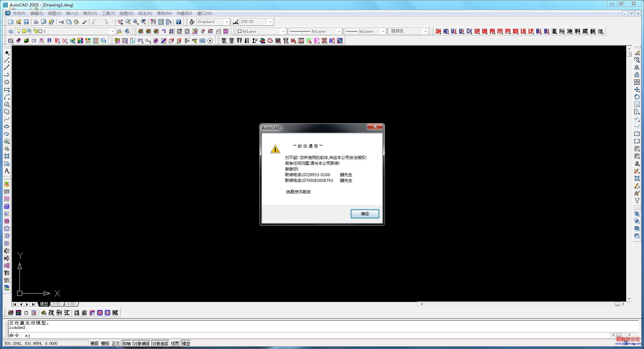
Task: Open the Layer Properties Manager icon
Action: point(11,31)
